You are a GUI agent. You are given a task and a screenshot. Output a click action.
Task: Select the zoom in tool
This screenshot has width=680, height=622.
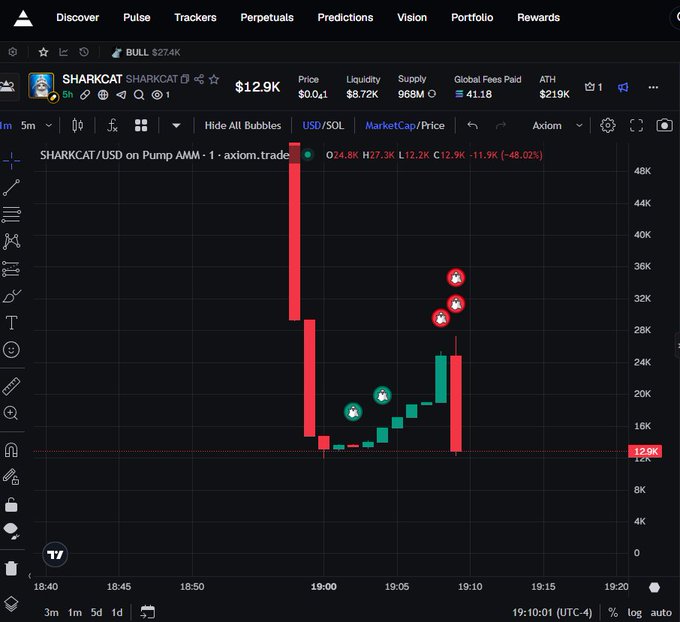11,413
